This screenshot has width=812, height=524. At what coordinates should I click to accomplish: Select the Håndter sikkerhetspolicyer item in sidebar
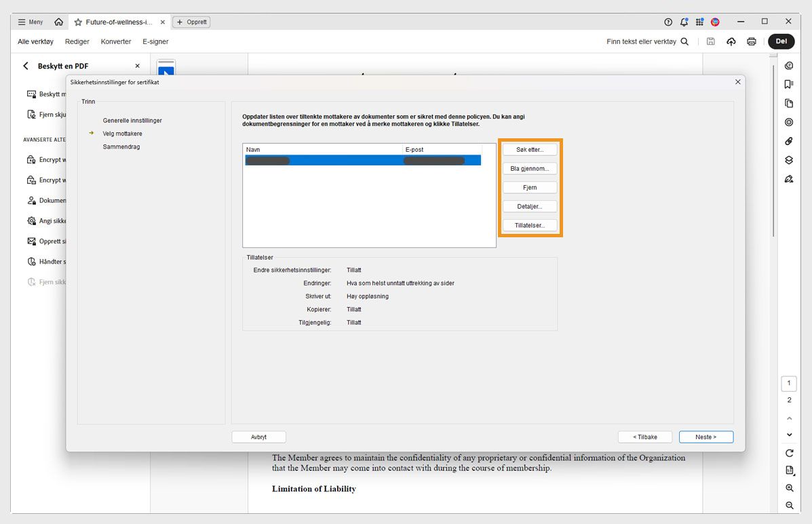pyautogui.click(x=47, y=262)
